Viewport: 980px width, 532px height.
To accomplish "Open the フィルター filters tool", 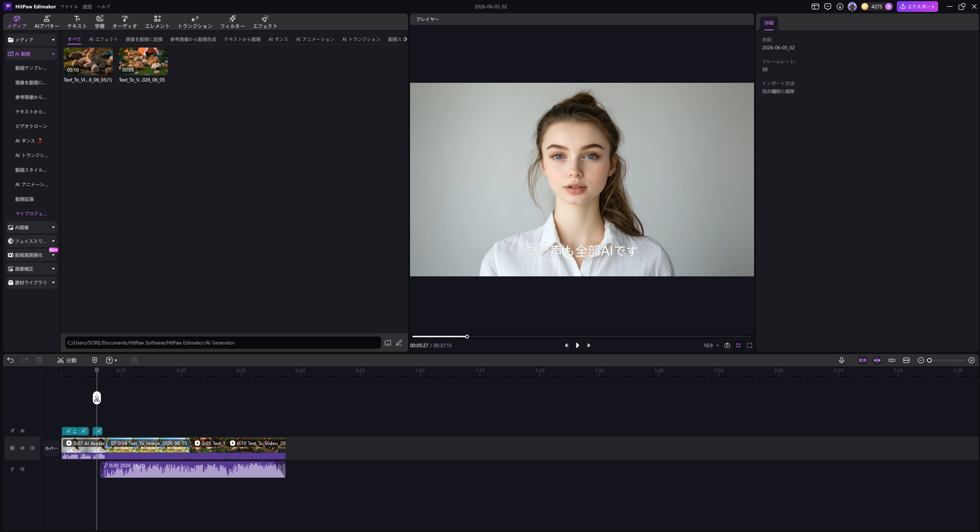I will pyautogui.click(x=232, y=22).
